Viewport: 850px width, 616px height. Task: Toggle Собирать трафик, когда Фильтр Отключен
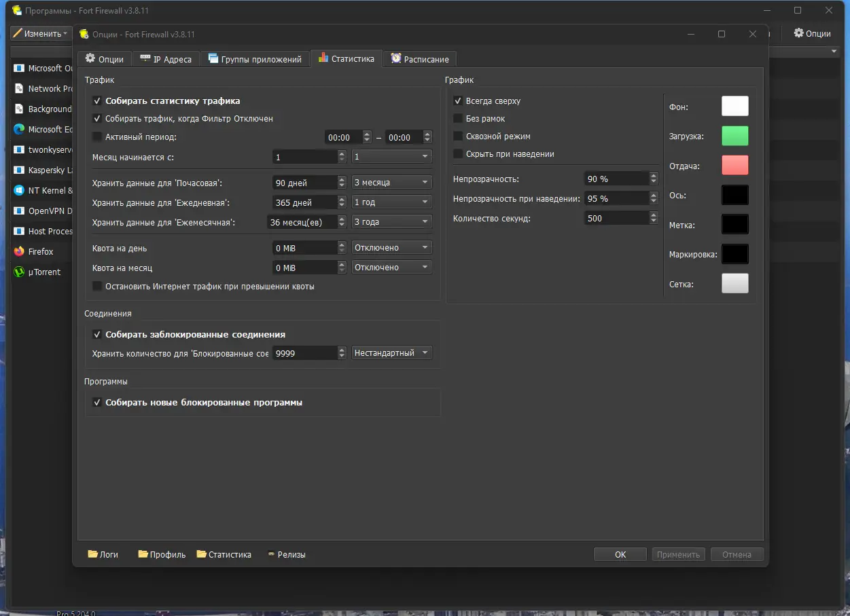pos(97,119)
